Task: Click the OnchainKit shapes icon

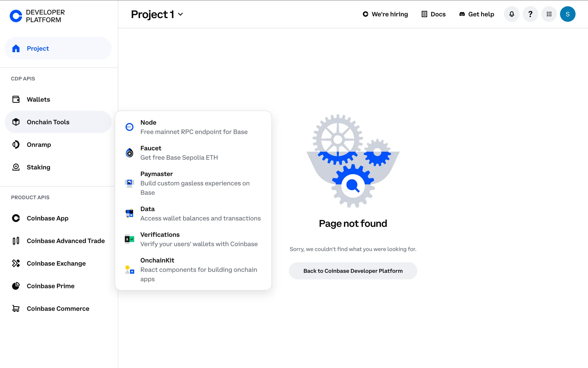Action: [x=130, y=270]
